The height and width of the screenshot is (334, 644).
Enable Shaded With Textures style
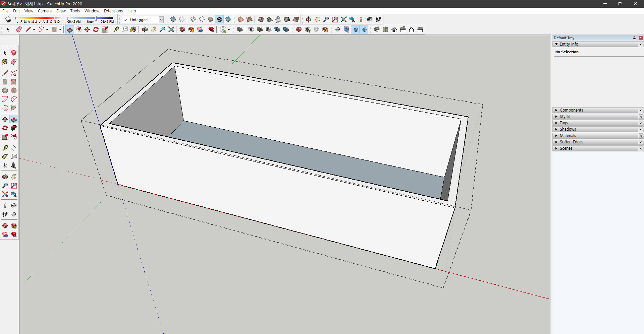coord(219,19)
